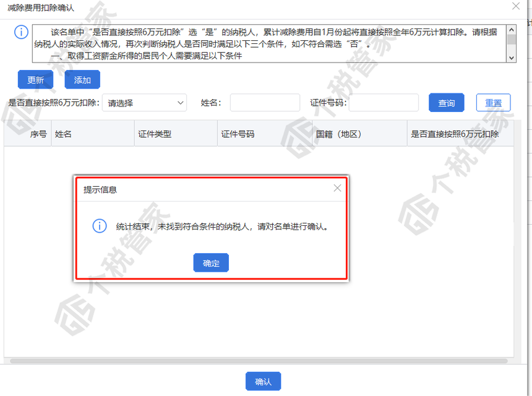This screenshot has height=396, width=532.
Task: Confirm the popup by clicking 确定
Action: point(211,262)
